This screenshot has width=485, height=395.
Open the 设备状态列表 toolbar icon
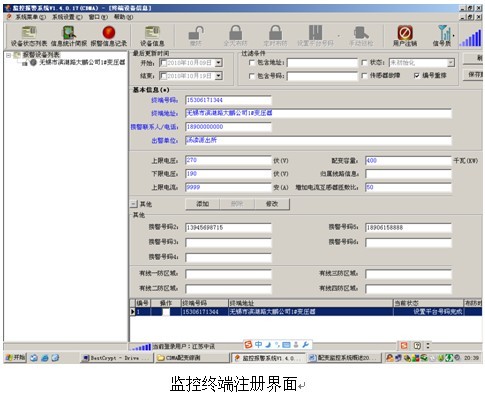(29, 36)
